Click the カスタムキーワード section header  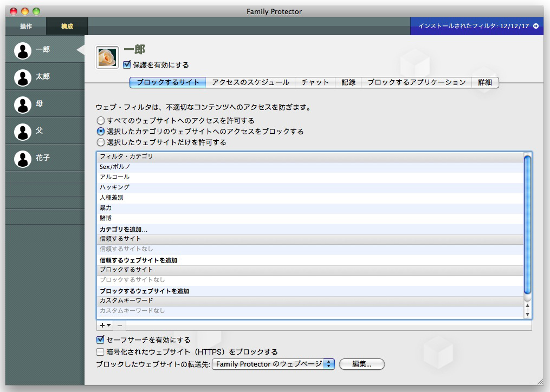(310, 301)
